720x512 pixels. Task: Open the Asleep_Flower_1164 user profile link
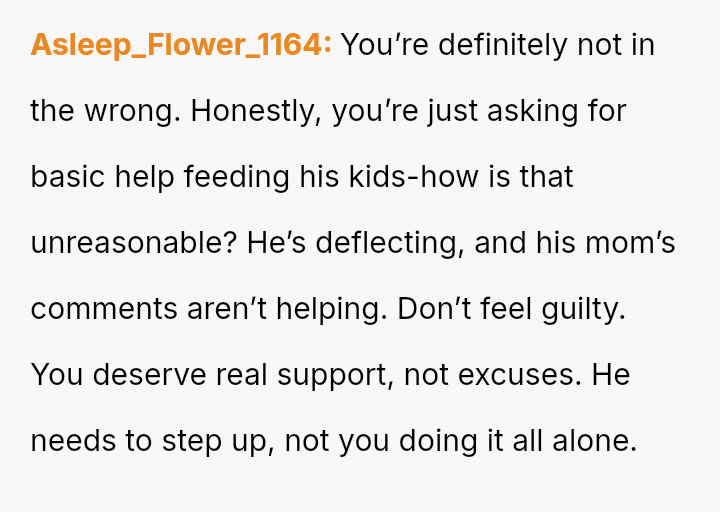(180, 46)
